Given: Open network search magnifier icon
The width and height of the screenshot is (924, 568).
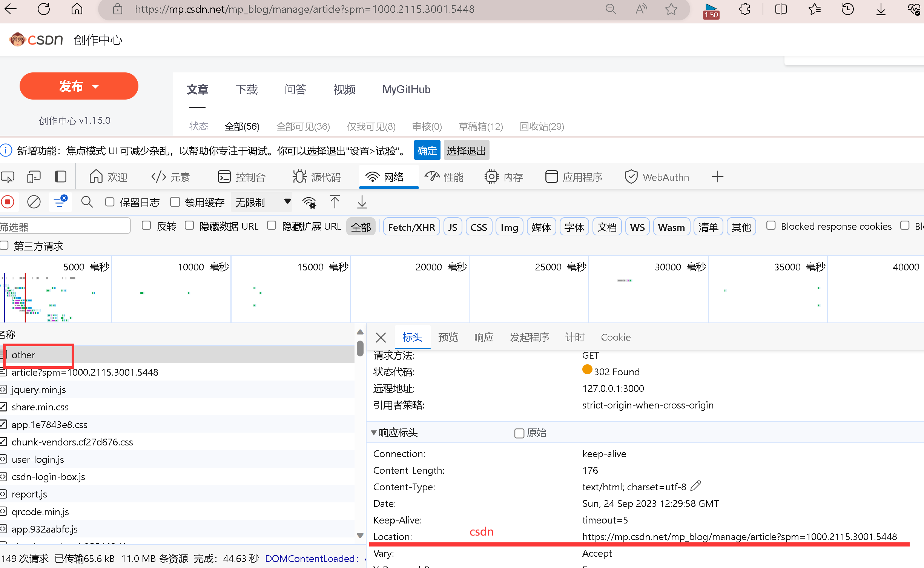Looking at the screenshot, I should (87, 202).
